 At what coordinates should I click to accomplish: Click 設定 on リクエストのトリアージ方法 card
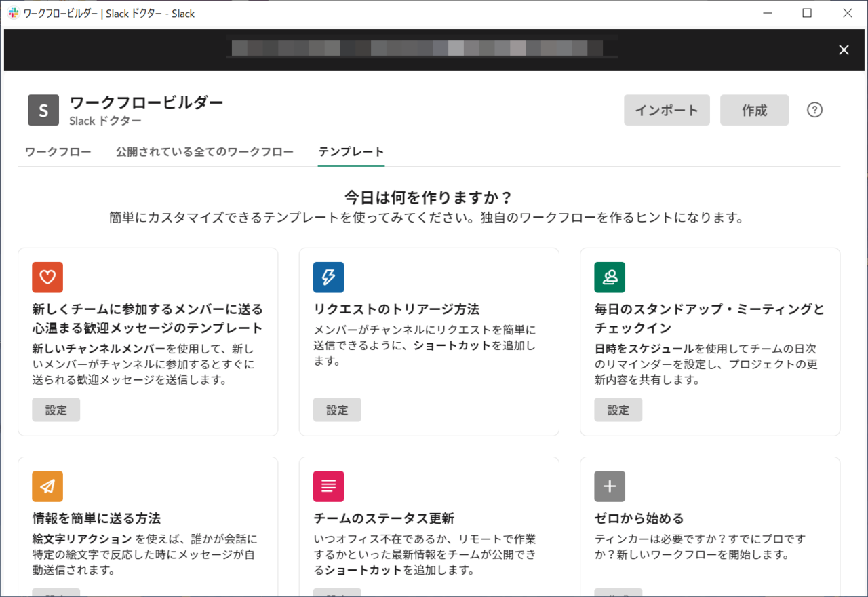click(x=337, y=410)
